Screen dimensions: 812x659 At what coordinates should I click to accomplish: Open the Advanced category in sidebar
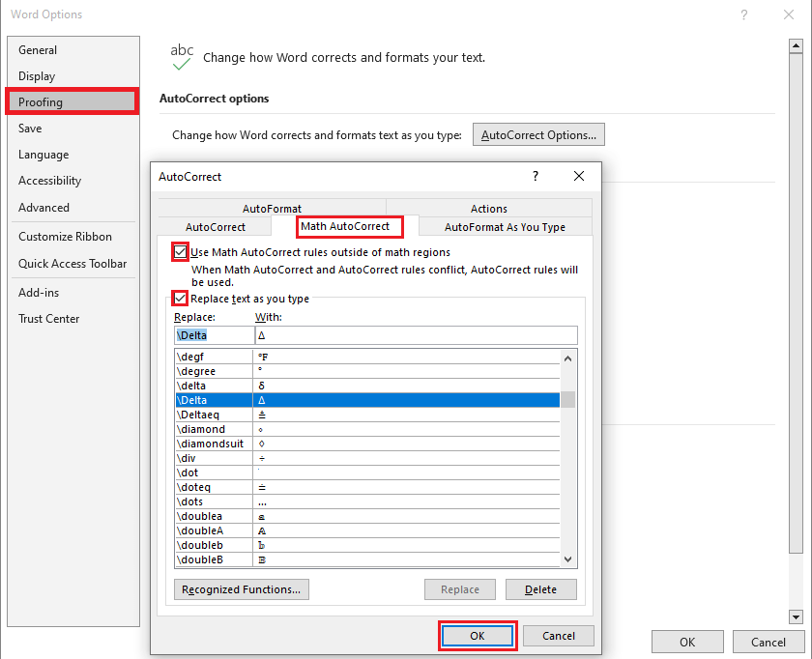44,207
